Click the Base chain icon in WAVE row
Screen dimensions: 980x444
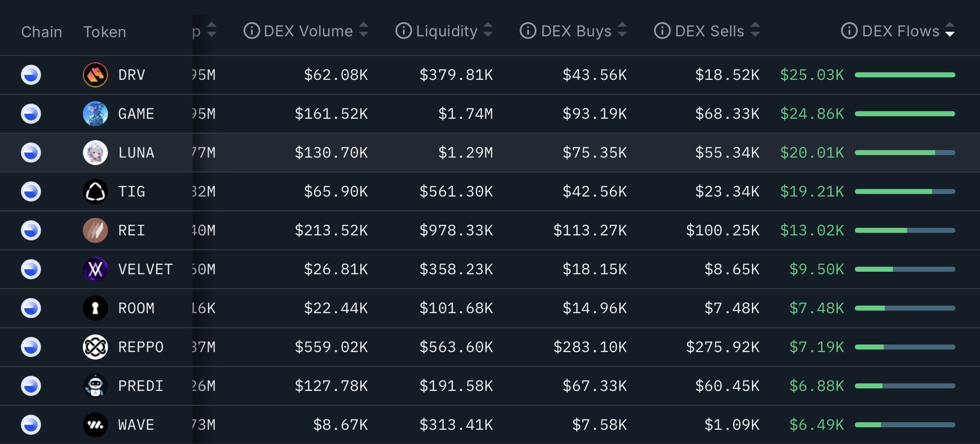pos(31,424)
